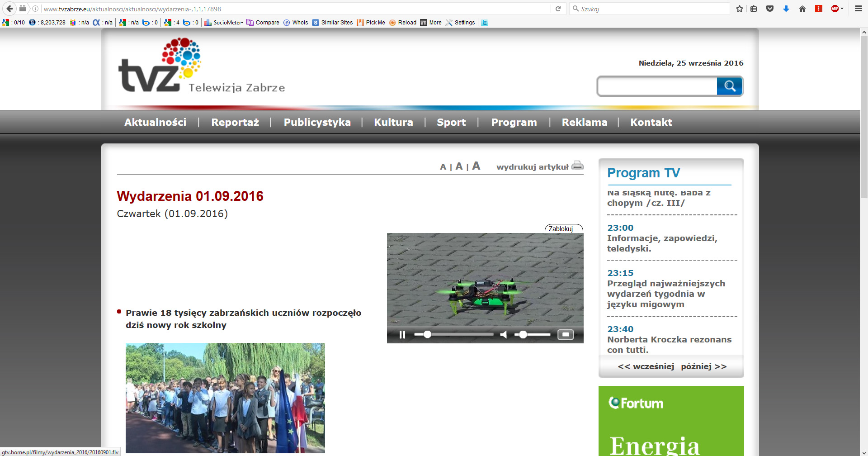The image size is (868, 456).
Task: Open the Firefox hamburger menu
Action: [858, 9]
